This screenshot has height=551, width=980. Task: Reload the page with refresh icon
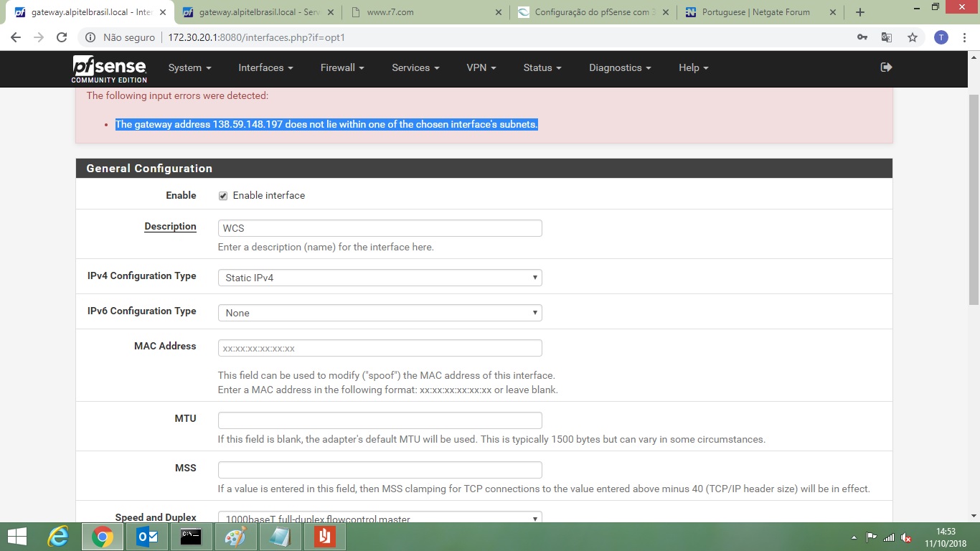62,37
